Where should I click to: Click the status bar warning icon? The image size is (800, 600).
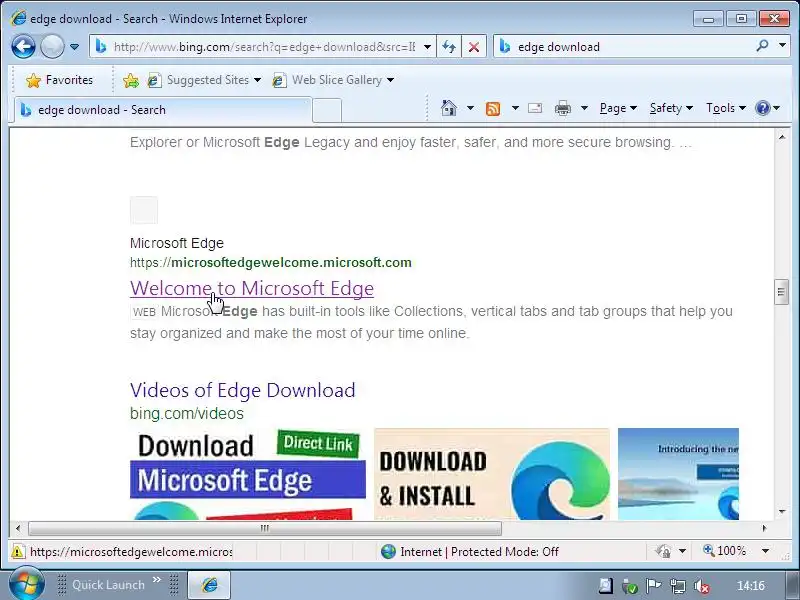point(18,552)
